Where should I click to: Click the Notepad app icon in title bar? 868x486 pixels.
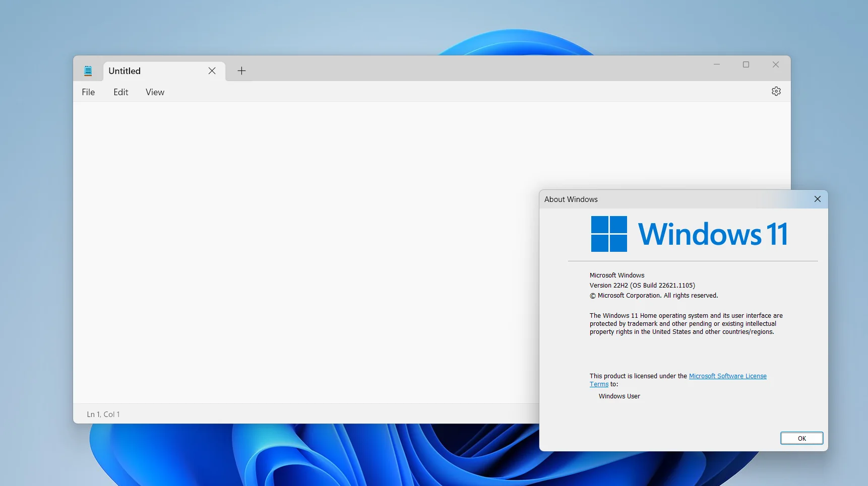click(88, 71)
